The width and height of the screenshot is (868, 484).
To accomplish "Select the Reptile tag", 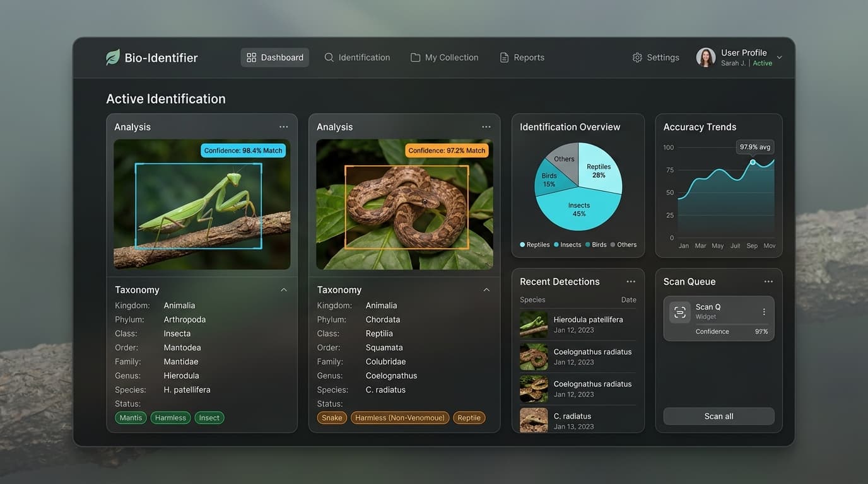I will coord(469,418).
